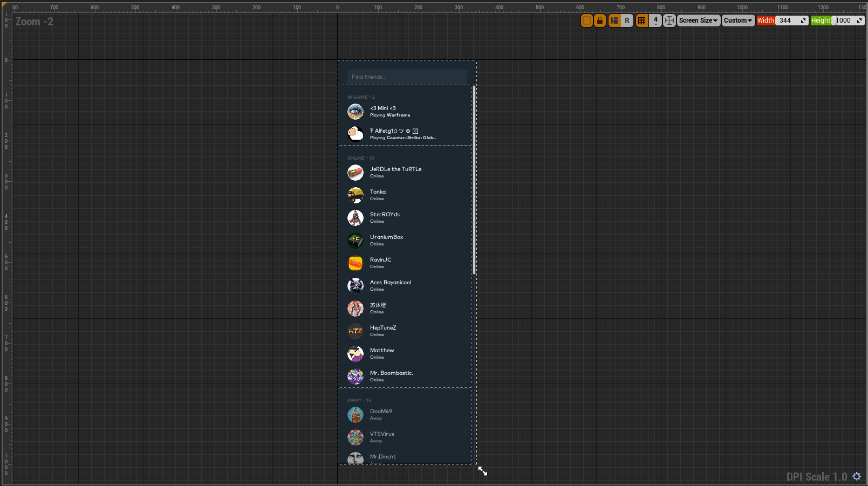Click the 'IN-GAME - 2' section header

click(x=361, y=97)
